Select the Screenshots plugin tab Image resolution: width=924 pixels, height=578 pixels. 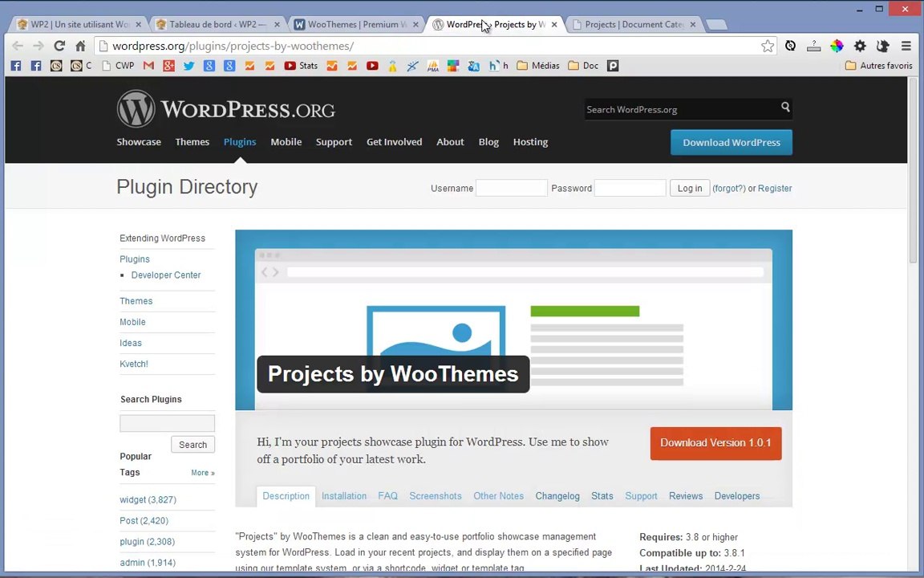coord(436,496)
